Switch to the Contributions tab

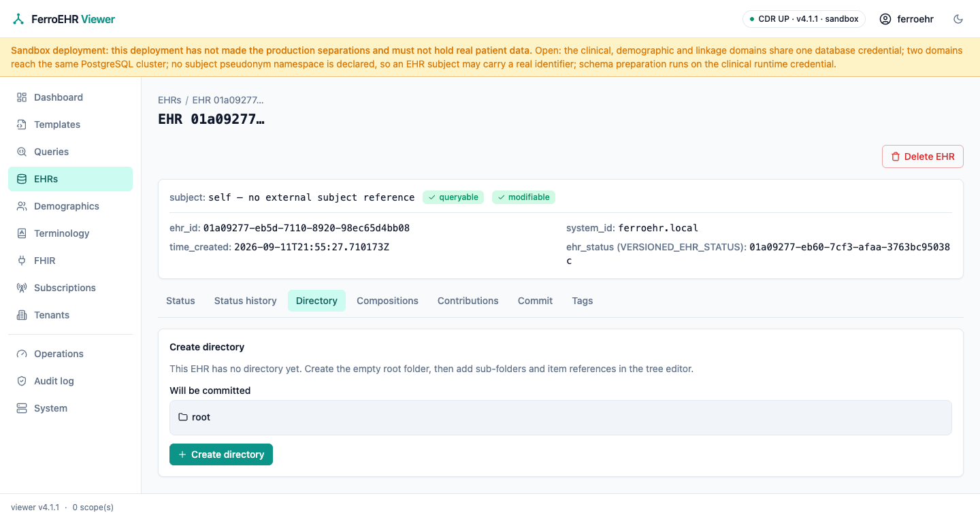coord(468,301)
